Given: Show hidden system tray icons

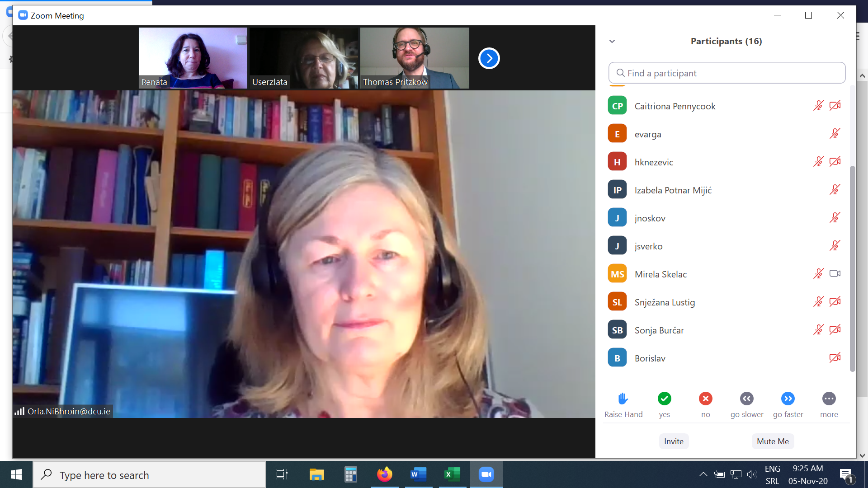Looking at the screenshot, I should pyautogui.click(x=703, y=474).
